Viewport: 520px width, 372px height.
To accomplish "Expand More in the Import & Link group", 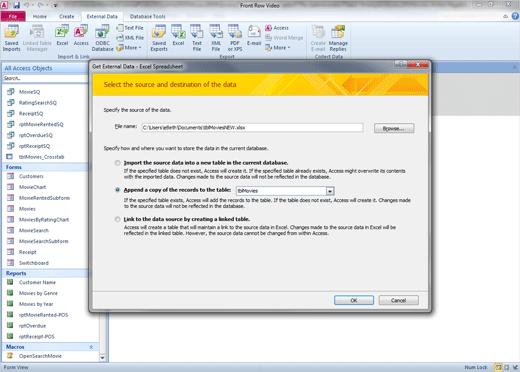I will pyautogui.click(x=129, y=48).
